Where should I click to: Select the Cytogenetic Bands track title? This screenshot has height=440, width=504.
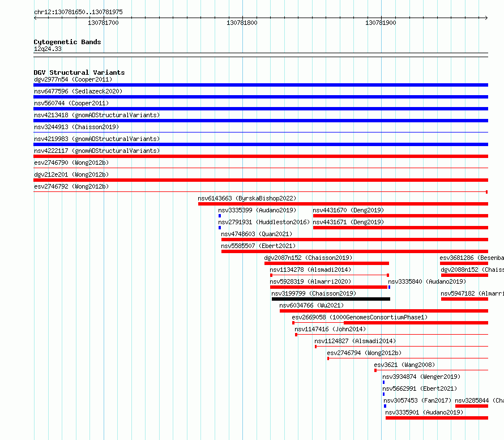67,42
